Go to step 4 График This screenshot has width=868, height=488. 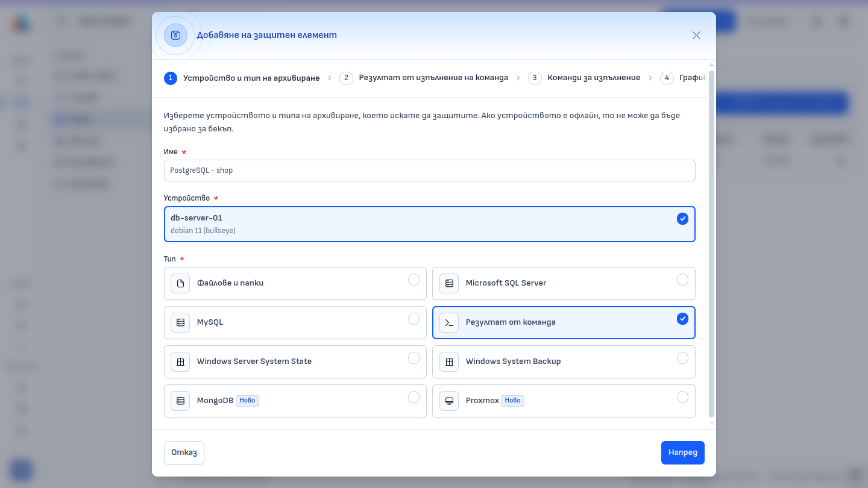click(x=684, y=78)
